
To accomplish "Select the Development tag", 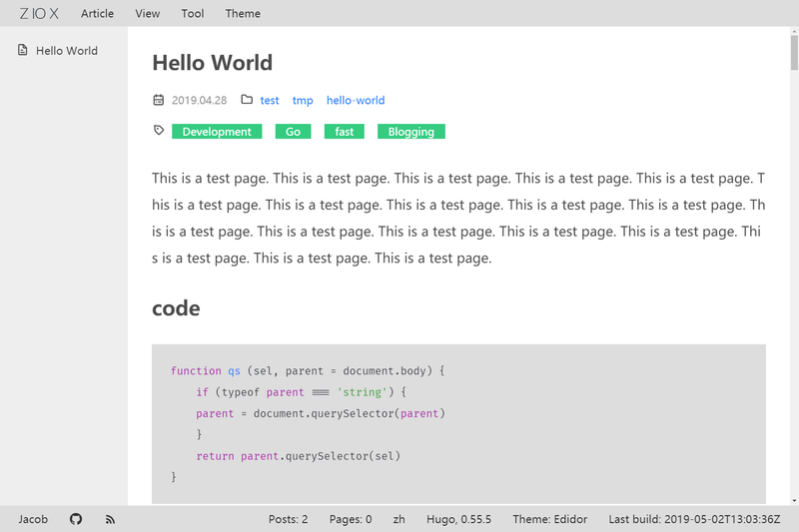I will click(x=217, y=132).
